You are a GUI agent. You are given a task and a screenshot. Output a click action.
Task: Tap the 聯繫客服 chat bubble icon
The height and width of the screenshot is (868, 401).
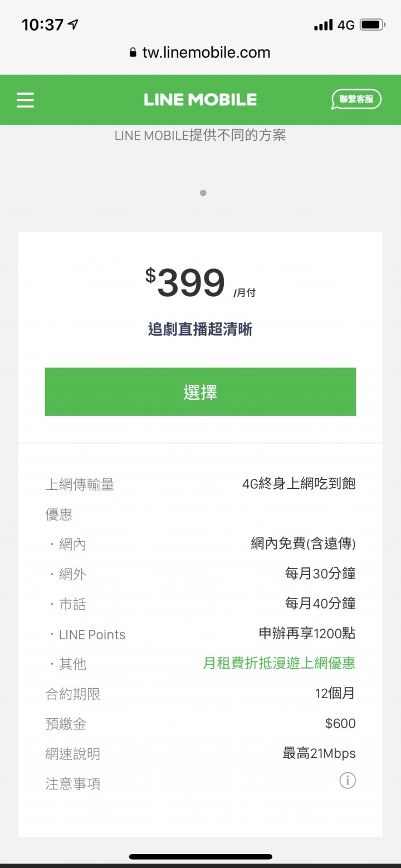[x=356, y=100]
